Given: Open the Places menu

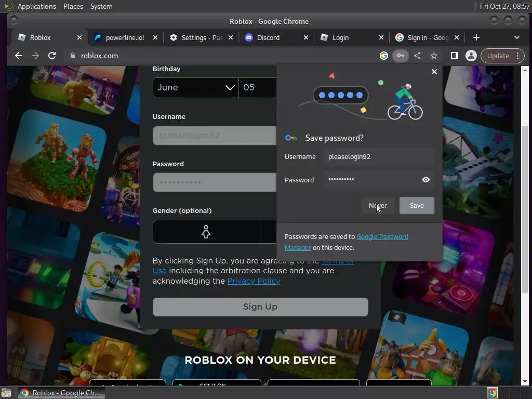Looking at the screenshot, I should 73,6.
